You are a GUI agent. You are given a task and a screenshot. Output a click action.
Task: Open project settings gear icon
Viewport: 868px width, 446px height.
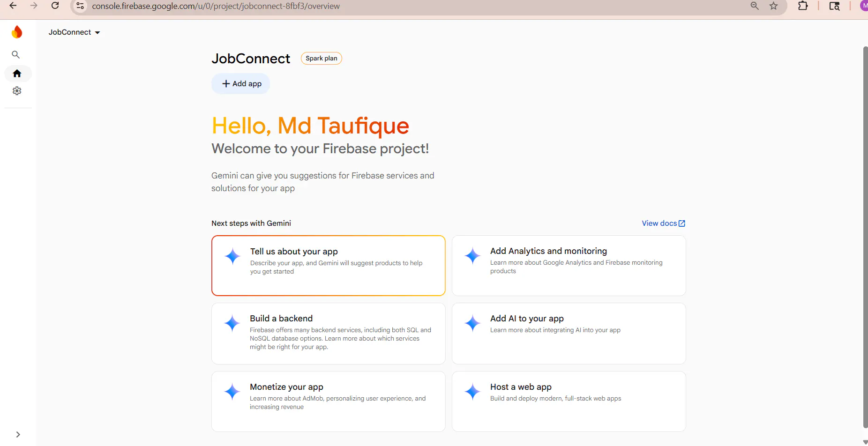pyautogui.click(x=17, y=91)
